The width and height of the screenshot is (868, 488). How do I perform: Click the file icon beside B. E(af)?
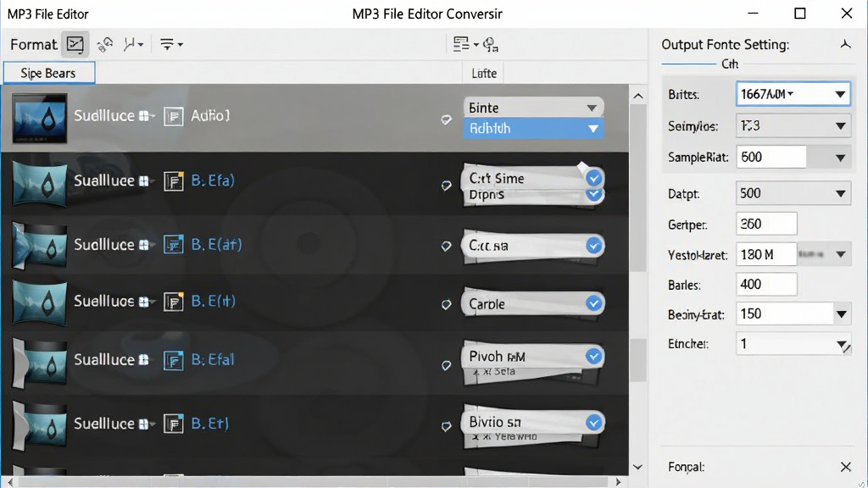pos(173,245)
